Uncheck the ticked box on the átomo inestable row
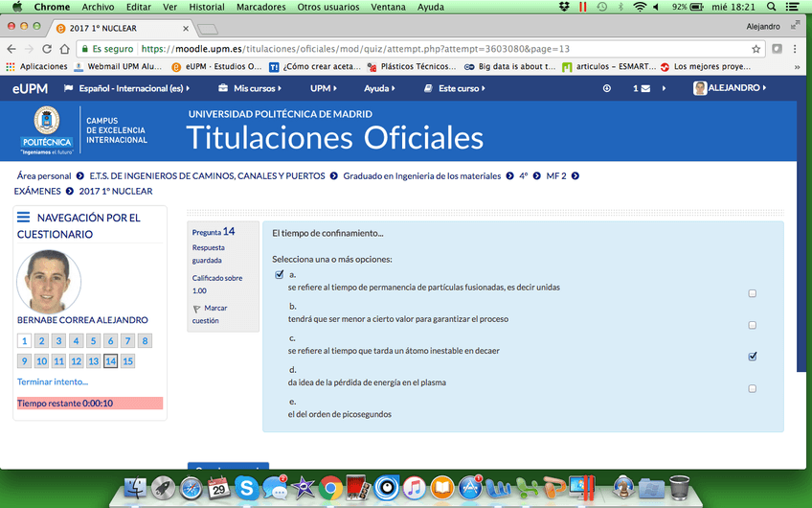The width and height of the screenshot is (812, 508). click(x=752, y=357)
